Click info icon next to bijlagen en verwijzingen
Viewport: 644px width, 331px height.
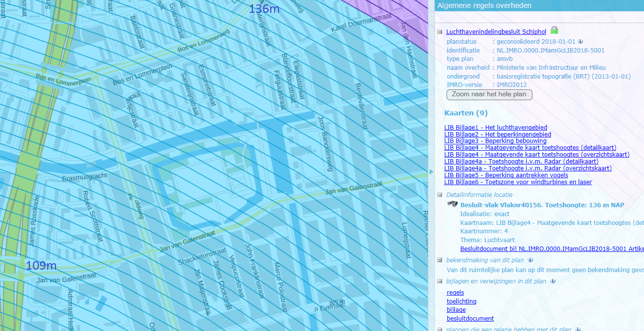tap(553, 281)
